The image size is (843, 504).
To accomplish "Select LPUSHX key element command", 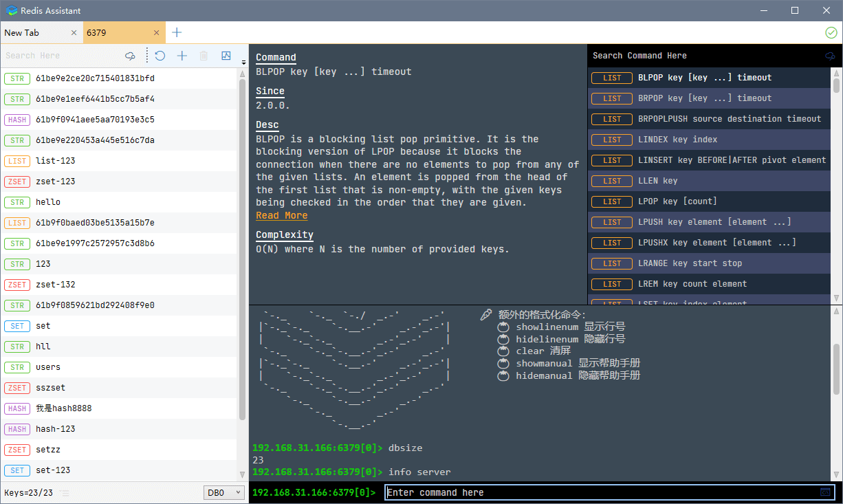I will [709, 243].
